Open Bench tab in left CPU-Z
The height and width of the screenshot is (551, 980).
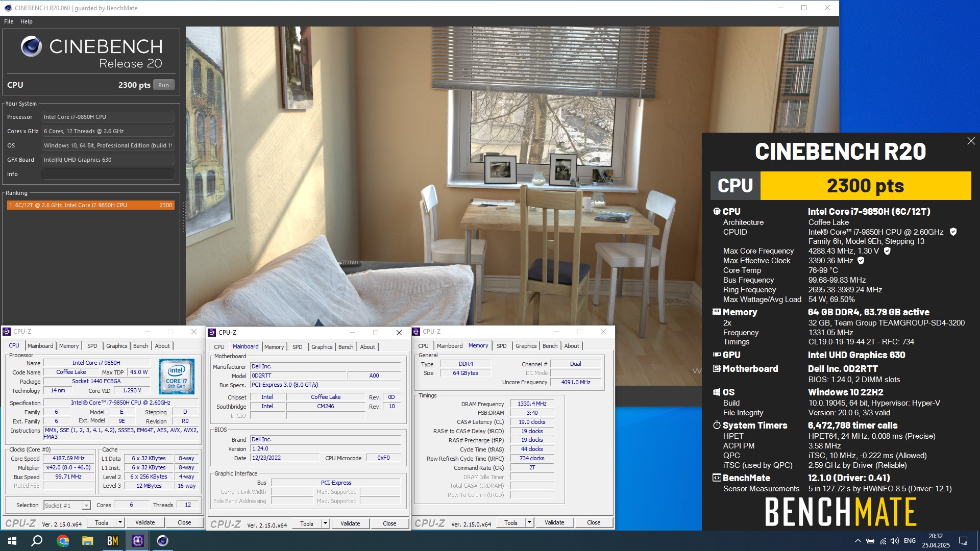[x=140, y=346]
